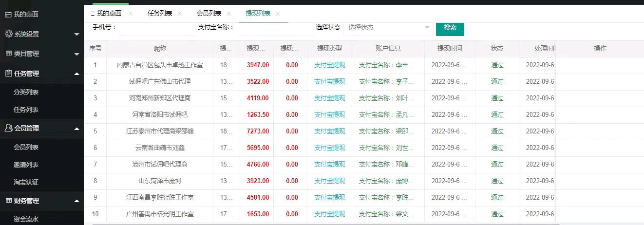644x225 pixels.
Task: Close the 任务列表 tab
Action: pyautogui.click(x=179, y=14)
